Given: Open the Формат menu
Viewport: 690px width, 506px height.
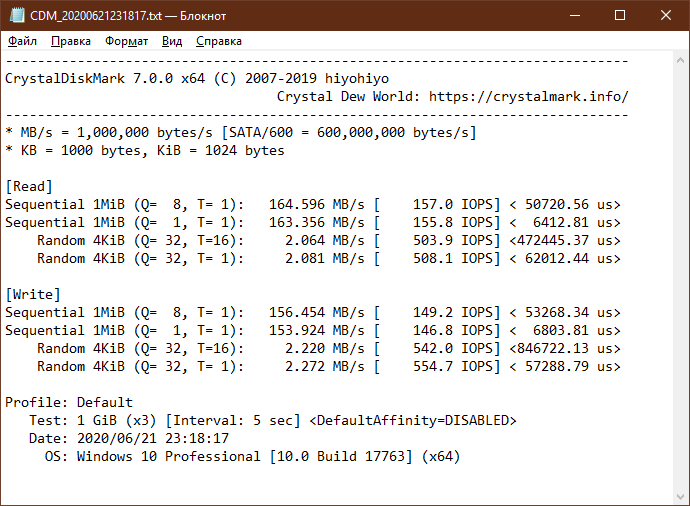Looking at the screenshot, I should (x=126, y=41).
